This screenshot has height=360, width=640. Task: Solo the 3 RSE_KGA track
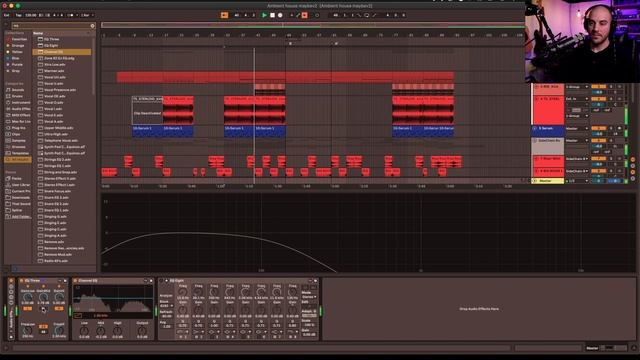click(x=611, y=87)
